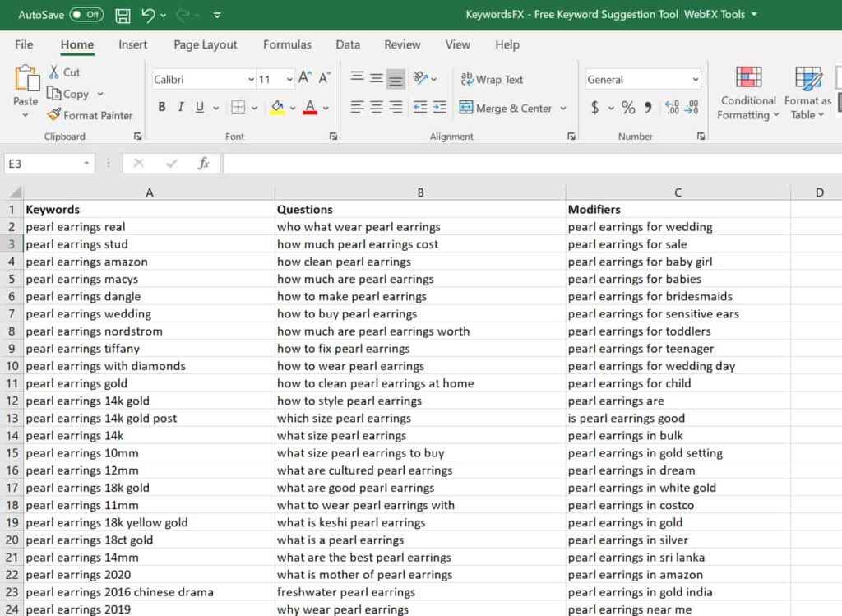Click the Paste clipboard icon

[25, 78]
